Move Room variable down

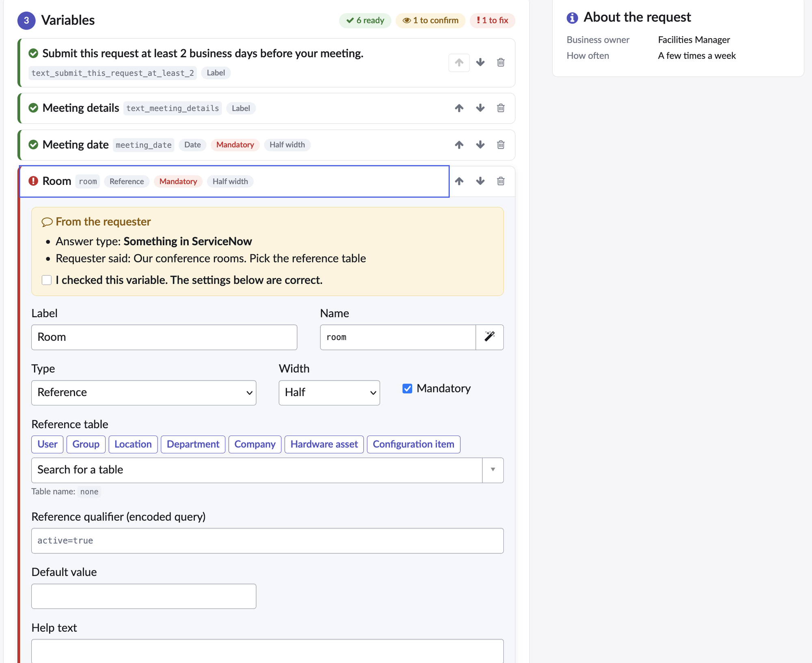[x=480, y=181]
